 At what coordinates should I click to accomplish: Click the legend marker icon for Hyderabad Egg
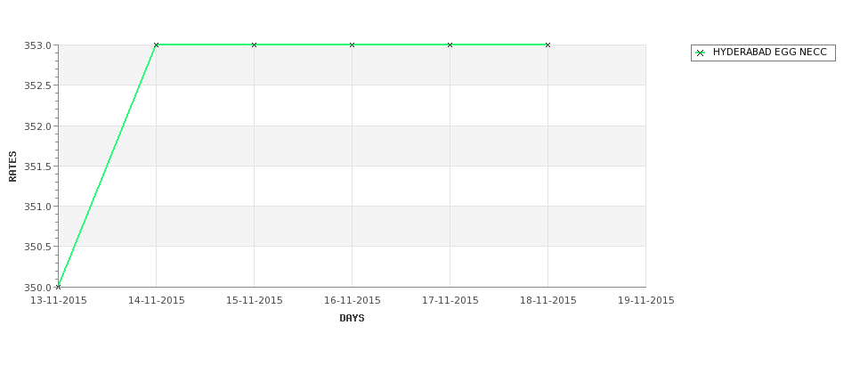coord(701,53)
